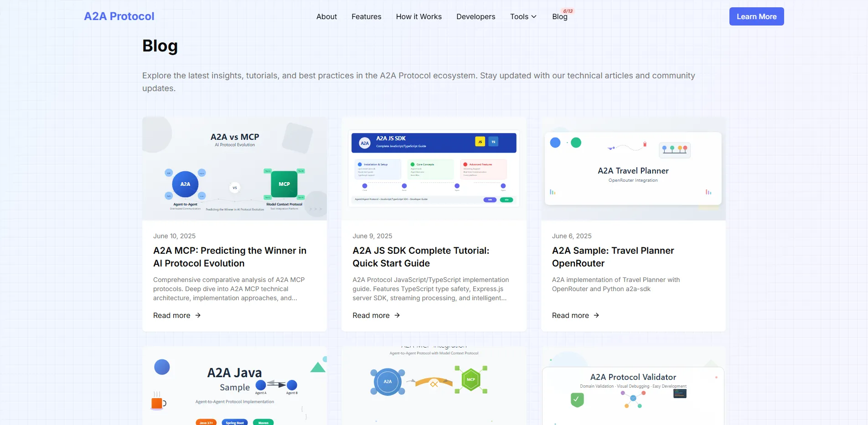Click the red location pin in the Travel Planner illustration

645,144
